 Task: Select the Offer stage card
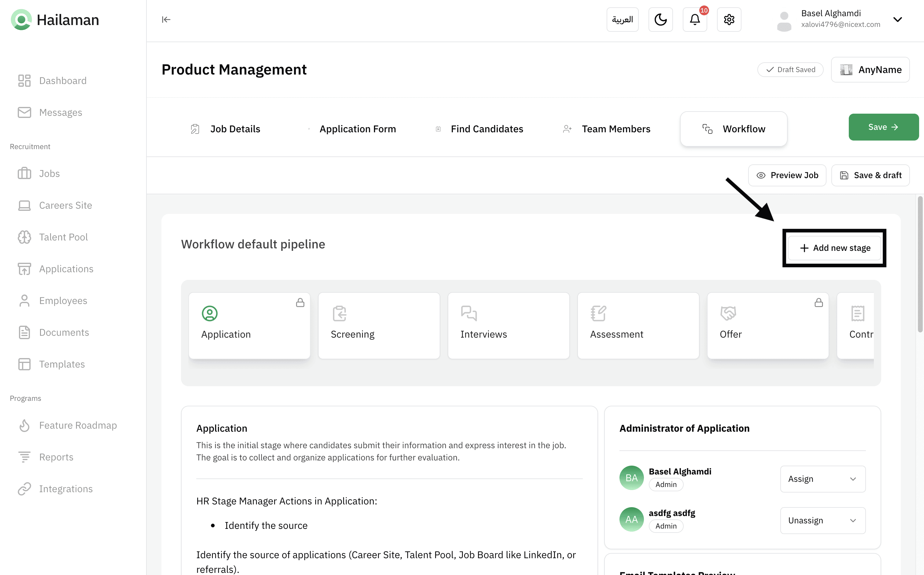coord(767,325)
